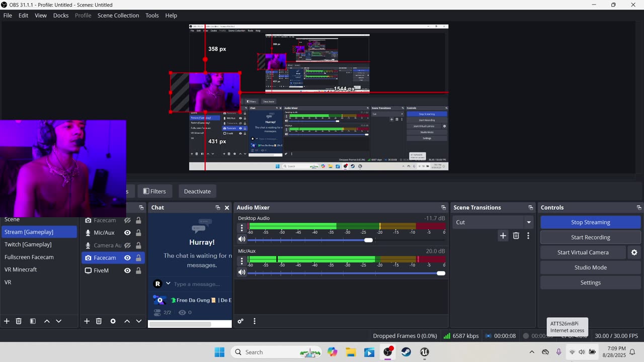
Task: Open Desktop Audio options three-dot menu
Action: tap(242, 228)
